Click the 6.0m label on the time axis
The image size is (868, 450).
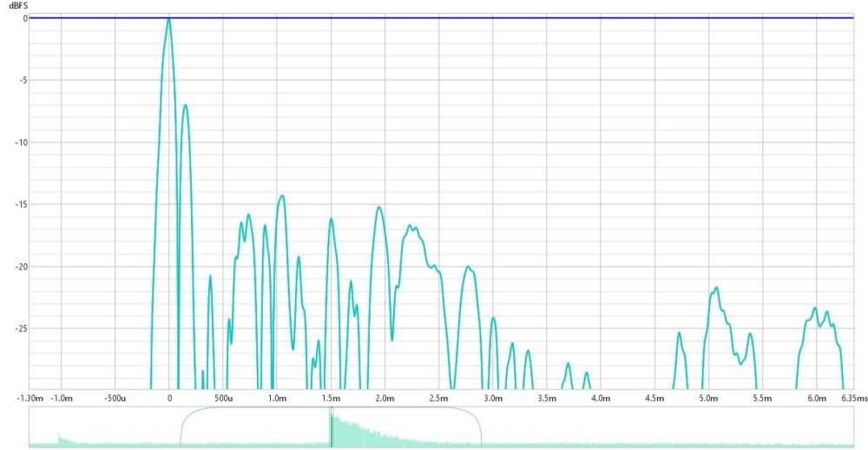point(817,399)
